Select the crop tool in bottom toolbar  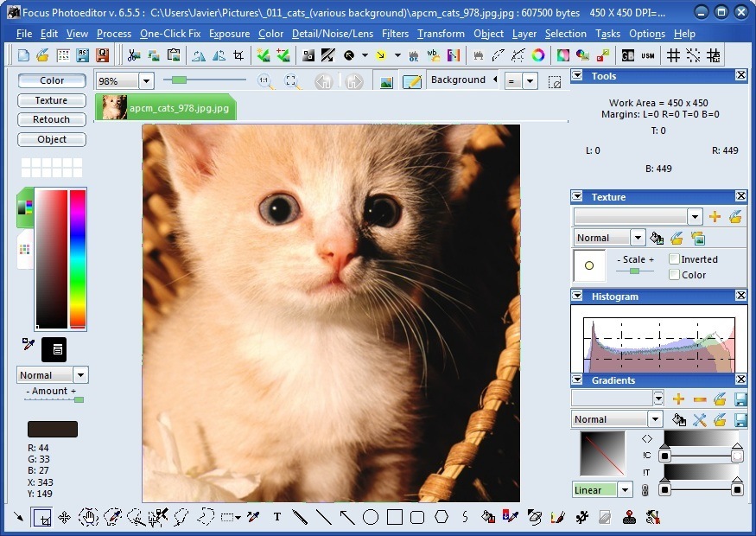coord(41,517)
